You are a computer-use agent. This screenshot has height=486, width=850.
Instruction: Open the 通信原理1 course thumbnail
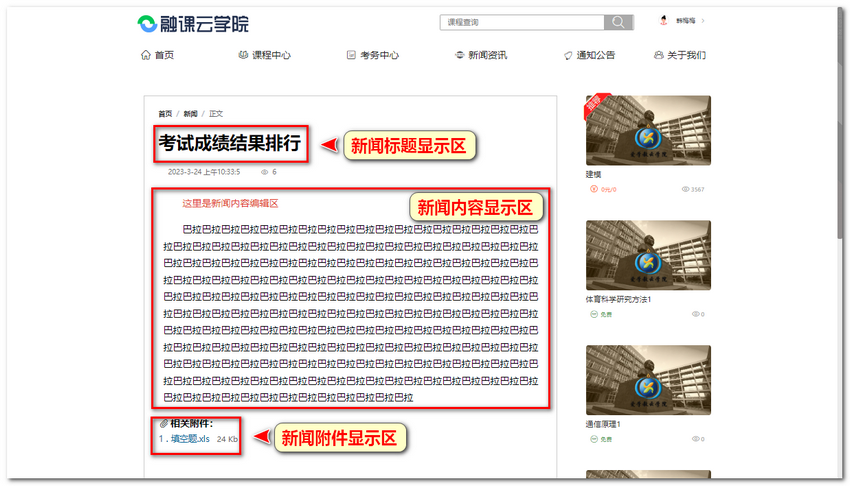(648, 380)
